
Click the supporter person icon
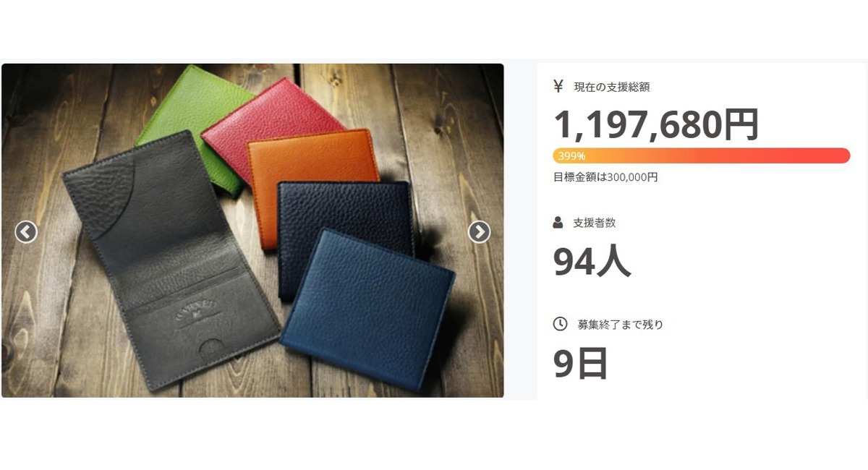tap(558, 223)
